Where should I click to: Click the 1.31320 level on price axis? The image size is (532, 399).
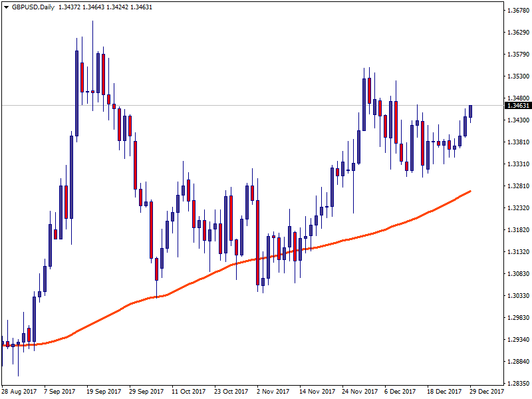point(517,252)
